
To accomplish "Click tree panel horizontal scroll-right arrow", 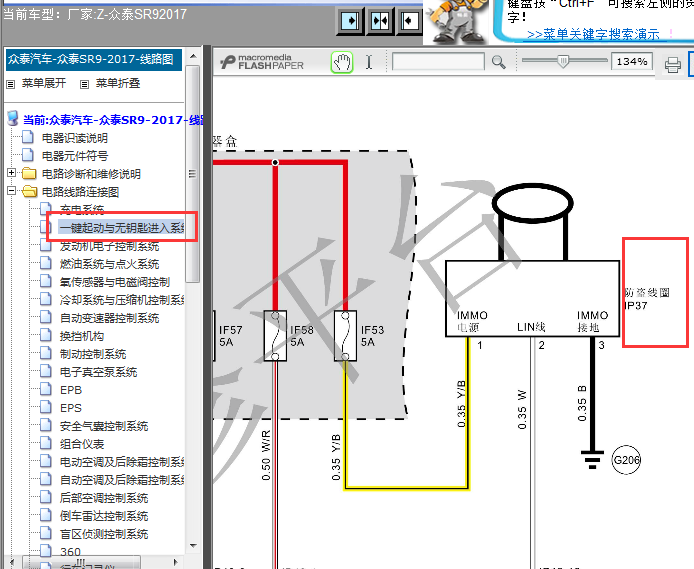I will (176, 562).
